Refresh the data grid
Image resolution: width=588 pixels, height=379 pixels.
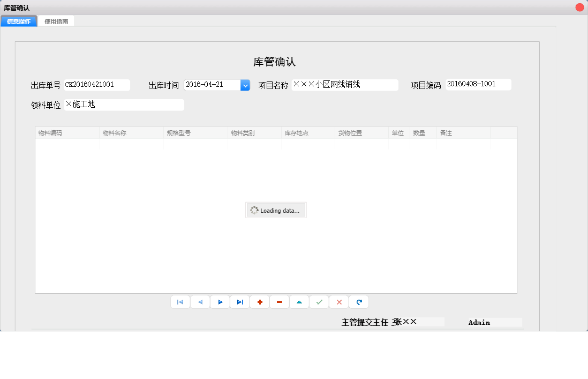[358, 302]
